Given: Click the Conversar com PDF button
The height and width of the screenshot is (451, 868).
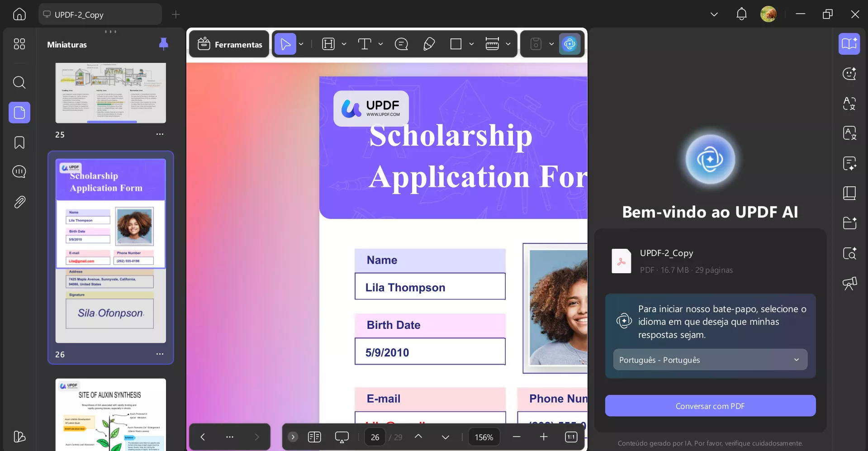Looking at the screenshot, I should (710, 406).
